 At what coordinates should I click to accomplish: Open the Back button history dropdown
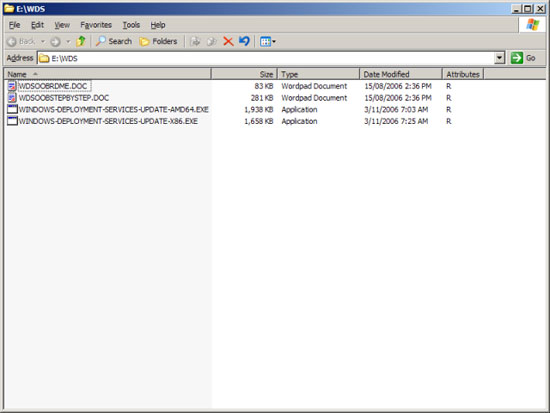coord(43,42)
